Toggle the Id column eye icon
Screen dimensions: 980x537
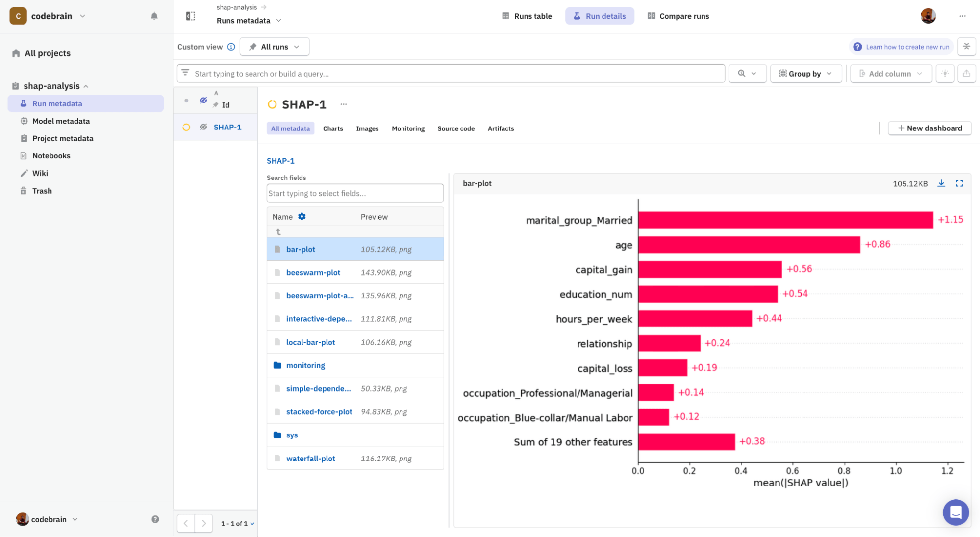[203, 100]
